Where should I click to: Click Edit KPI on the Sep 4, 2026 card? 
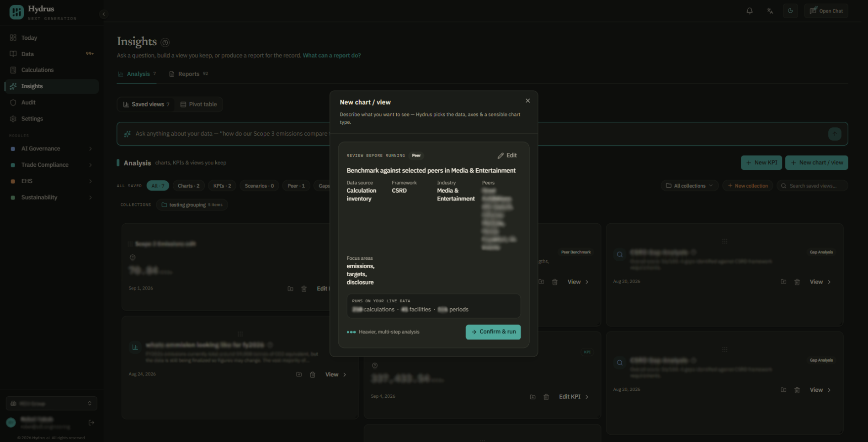pyautogui.click(x=574, y=397)
